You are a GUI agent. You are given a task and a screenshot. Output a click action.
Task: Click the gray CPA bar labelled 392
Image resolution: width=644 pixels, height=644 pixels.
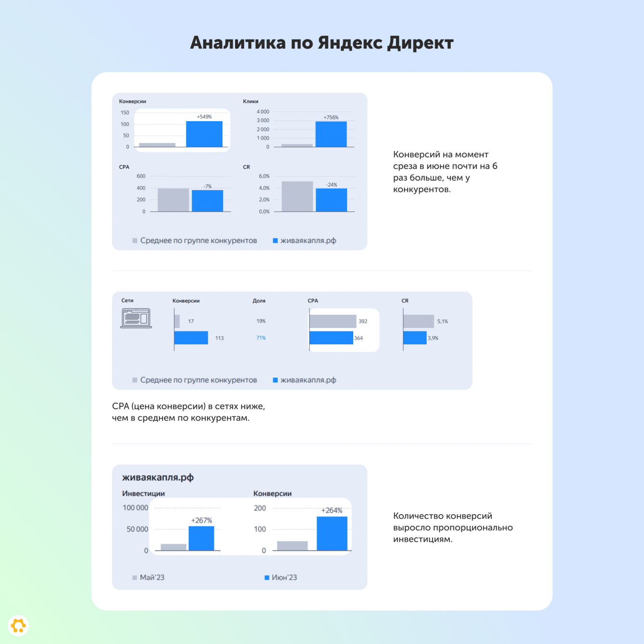pyautogui.click(x=333, y=321)
